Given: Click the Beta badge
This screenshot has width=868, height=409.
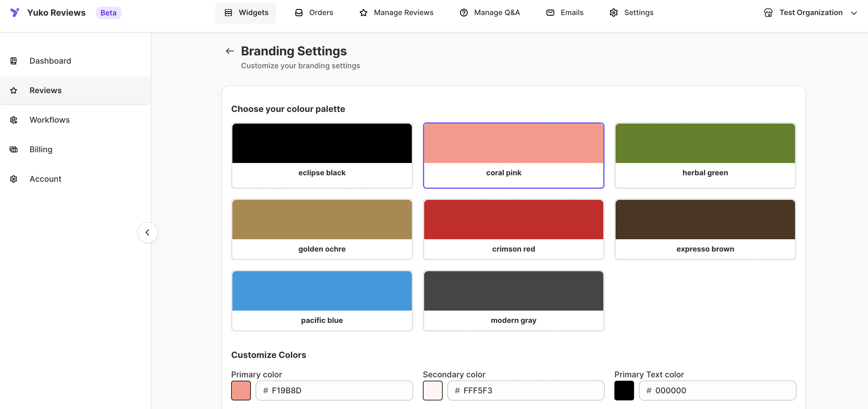Looking at the screenshot, I should point(108,13).
